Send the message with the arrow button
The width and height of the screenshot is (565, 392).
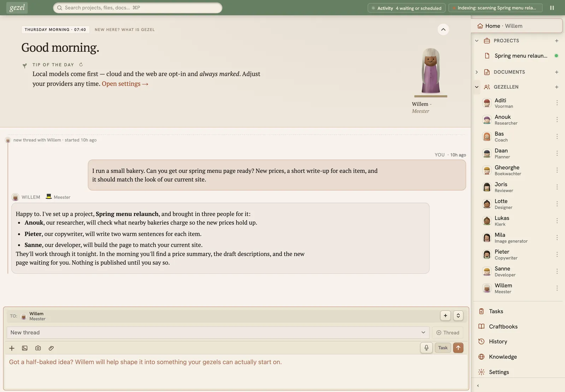[458, 348]
